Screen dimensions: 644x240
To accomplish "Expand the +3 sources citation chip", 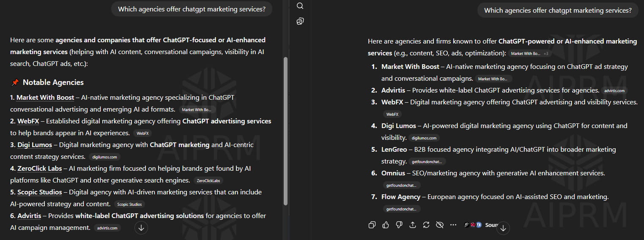I will pos(546,54).
